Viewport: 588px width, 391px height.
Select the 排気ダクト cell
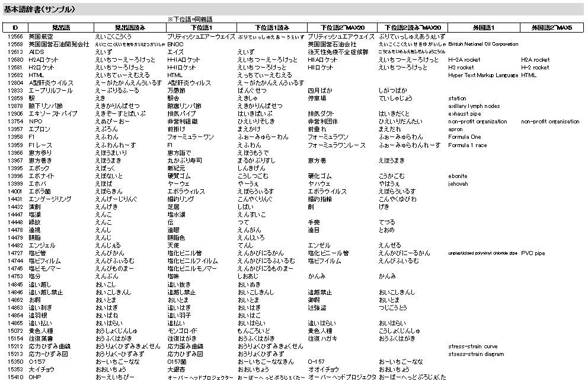[321, 114]
